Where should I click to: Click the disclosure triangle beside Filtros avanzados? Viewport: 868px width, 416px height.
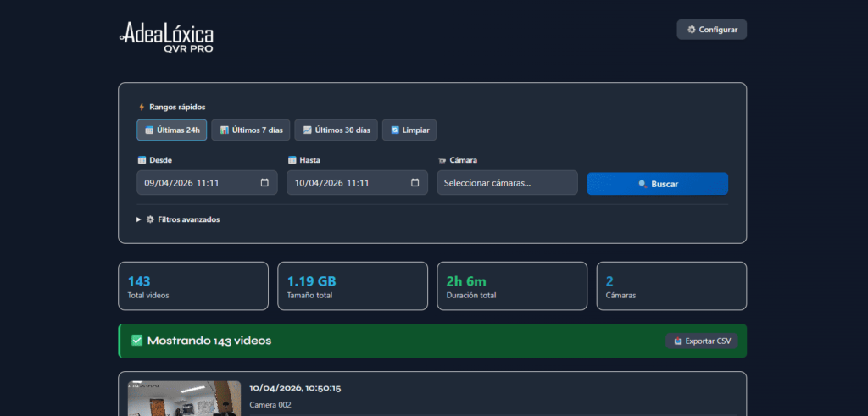click(140, 219)
